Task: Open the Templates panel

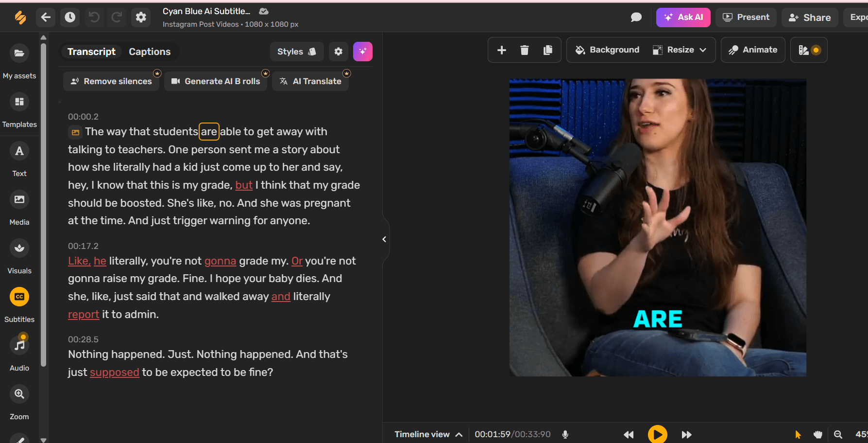Action: click(x=19, y=110)
